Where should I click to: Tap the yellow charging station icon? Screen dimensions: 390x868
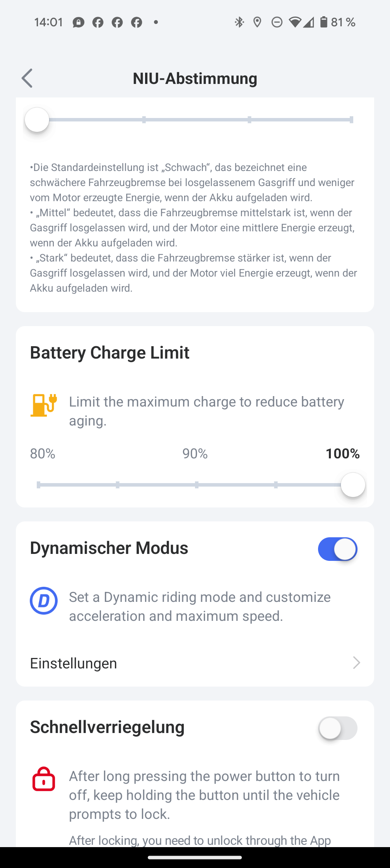[x=44, y=405]
